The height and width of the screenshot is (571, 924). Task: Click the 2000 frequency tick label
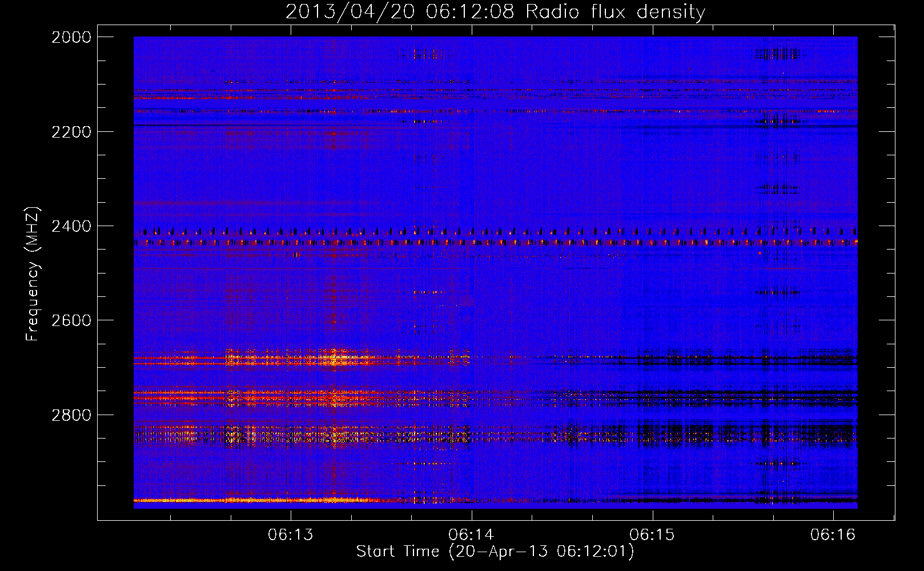point(71,37)
